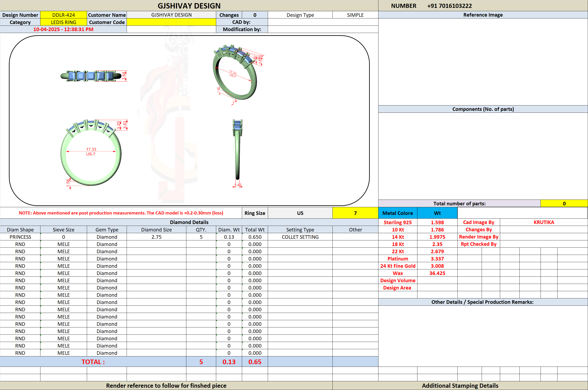This screenshot has width=588, height=390.
Task: Select the 22 Kt weight value 2.679
Action: click(x=437, y=251)
